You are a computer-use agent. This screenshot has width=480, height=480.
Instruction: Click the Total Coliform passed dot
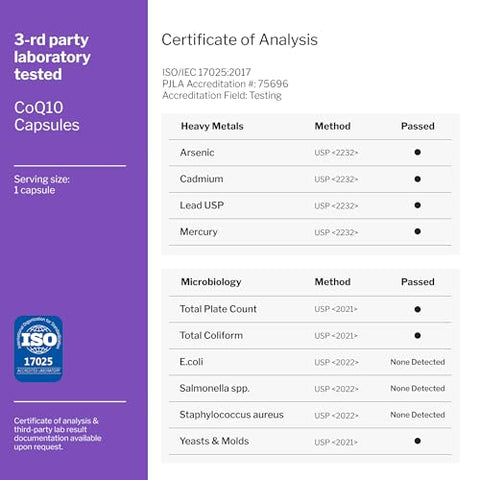click(x=417, y=336)
